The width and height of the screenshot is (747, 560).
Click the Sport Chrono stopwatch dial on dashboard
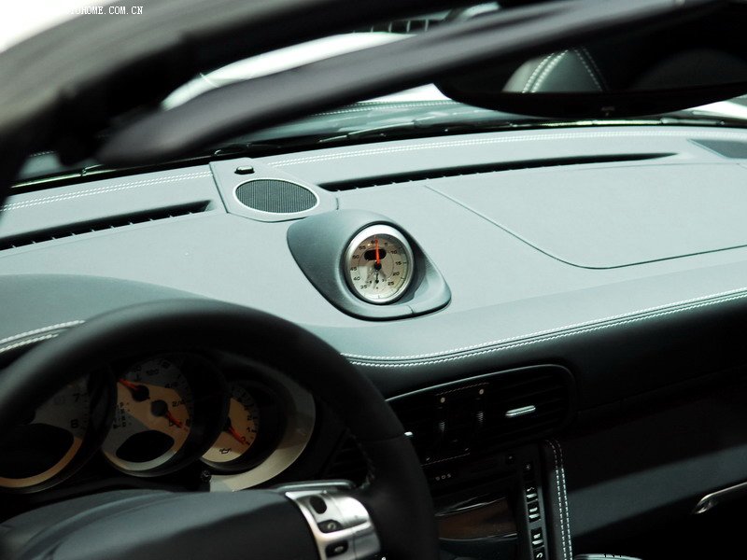[x=378, y=267]
